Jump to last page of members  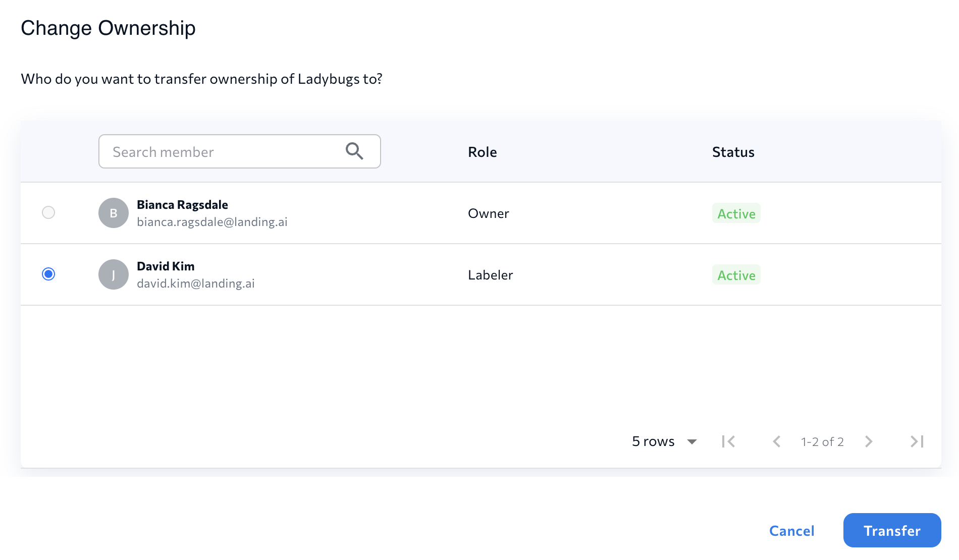(x=917, y=441)
